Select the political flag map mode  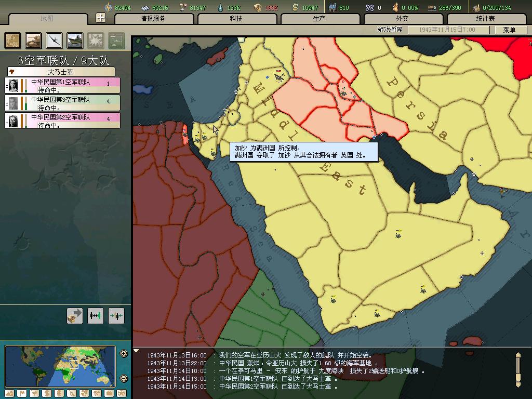coord(22,393)
